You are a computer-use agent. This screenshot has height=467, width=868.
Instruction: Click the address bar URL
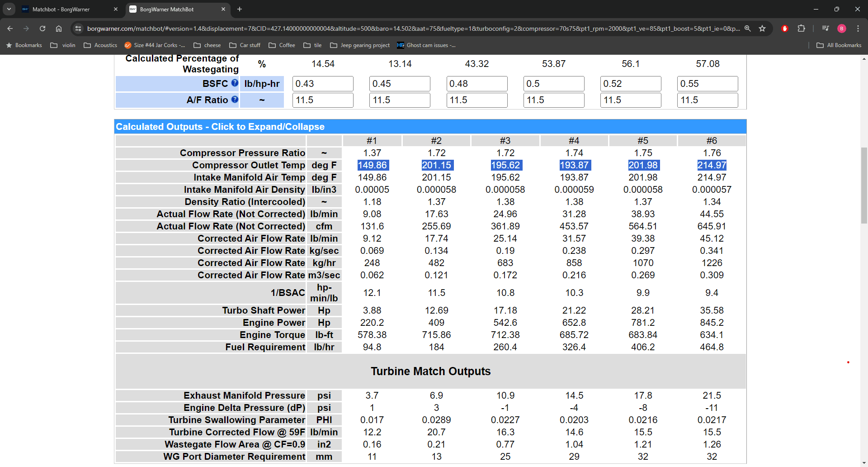coord(413,29)
